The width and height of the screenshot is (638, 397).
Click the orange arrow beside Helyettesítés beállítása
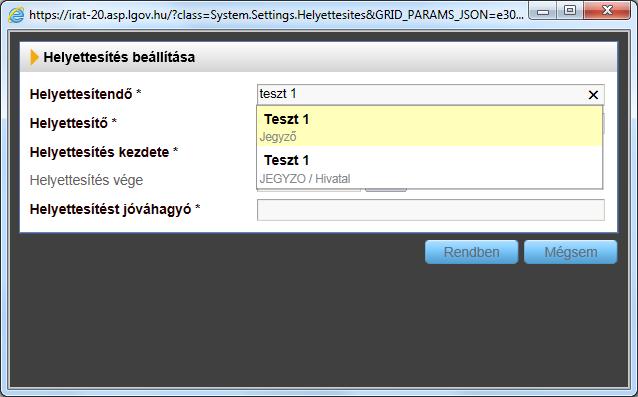34,57
